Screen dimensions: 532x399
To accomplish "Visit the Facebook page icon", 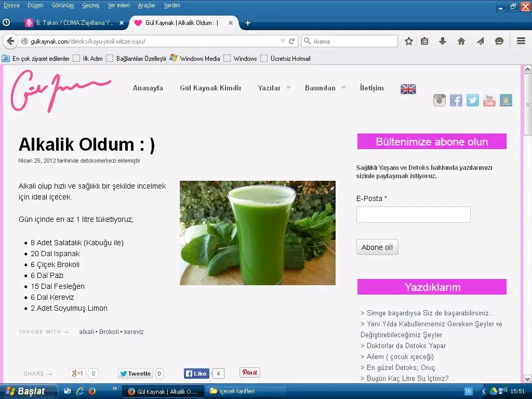I will point(456,100).
